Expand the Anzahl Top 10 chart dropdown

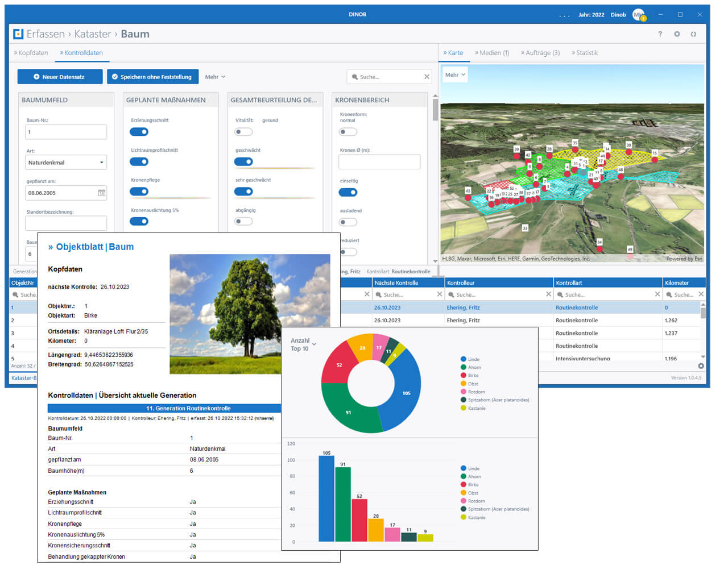[x=314, y=344]
